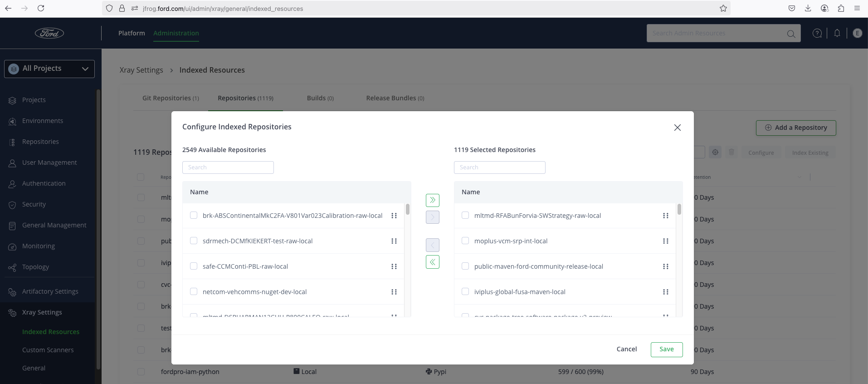Open Custom Scanners in sidebar
The image size is (868, 384).
click(48, 350)
